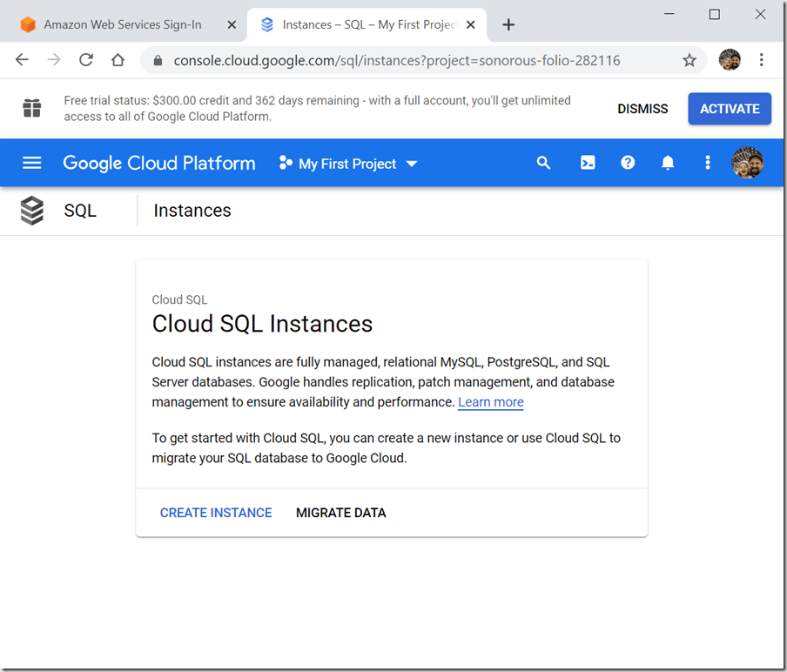Dismiss the free trial banner
The width and height of the screenshot is (787, 672).
pyautogui.click(x=642, y=109)
